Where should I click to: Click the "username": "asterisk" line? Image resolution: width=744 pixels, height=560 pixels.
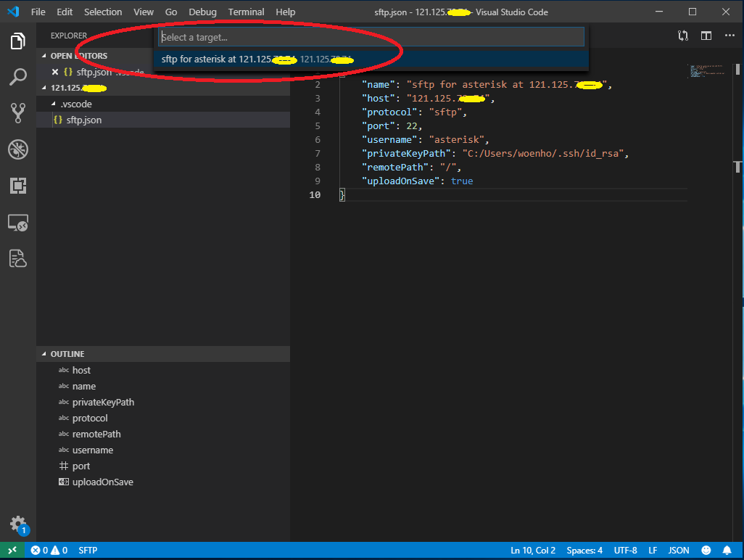[425, 139]
